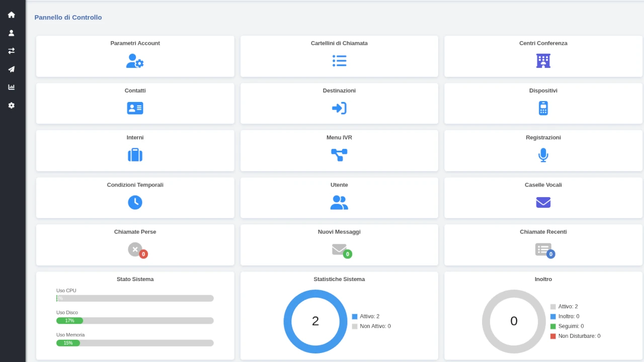Click the Dispositivi phone icon
This screenshot has height=362, width=644.
(x=543, y=108)
